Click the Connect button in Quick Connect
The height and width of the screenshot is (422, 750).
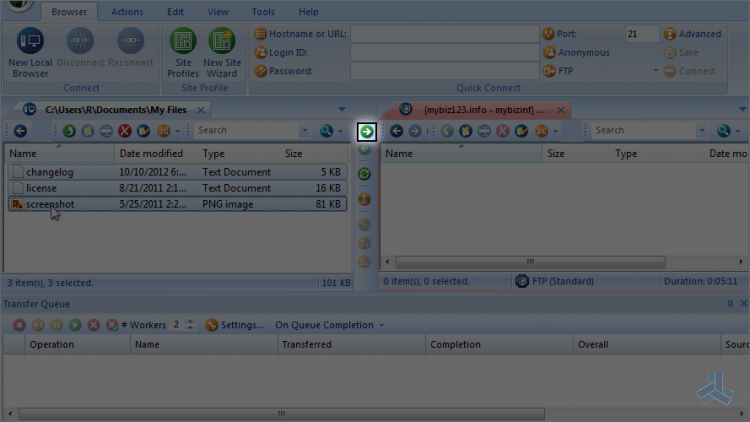(x=689, y=71)
